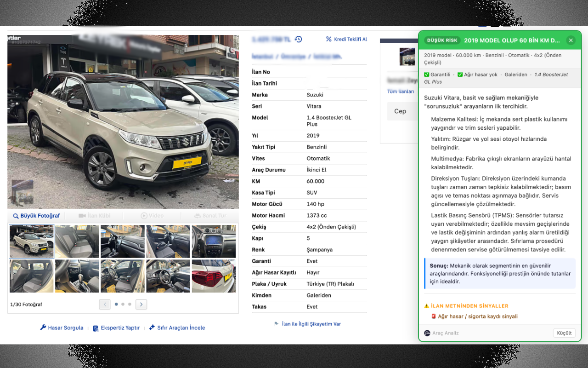This screenshot has width=588, height=368.
Task: Click the Küçült button
Action: [x=564, y=333]
